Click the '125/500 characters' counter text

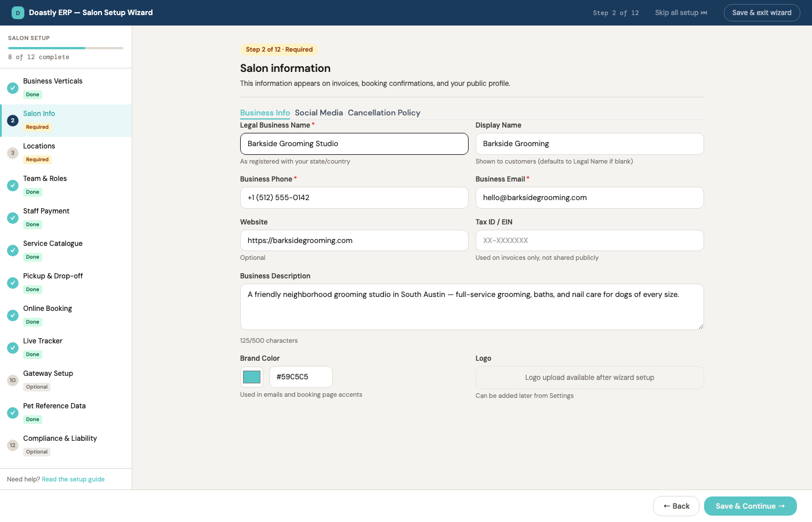[x=269, y=340]
